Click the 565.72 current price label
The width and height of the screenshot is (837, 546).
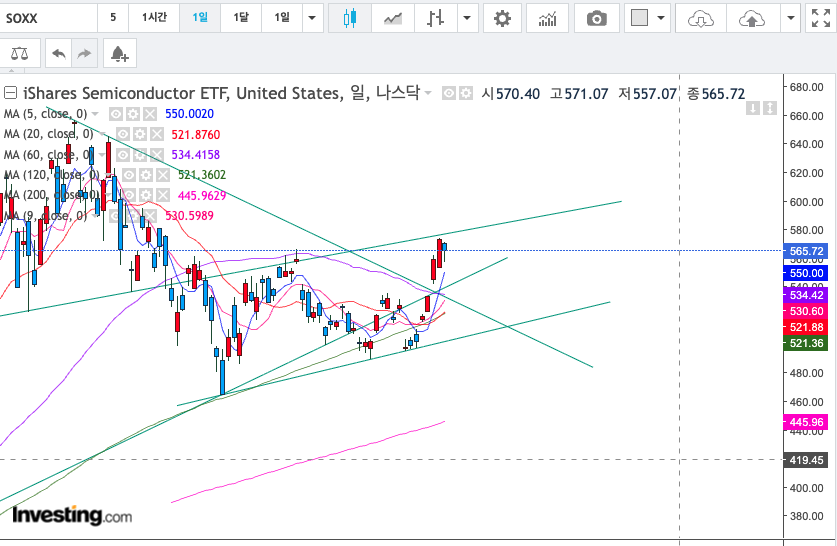(x=806, y=251)
